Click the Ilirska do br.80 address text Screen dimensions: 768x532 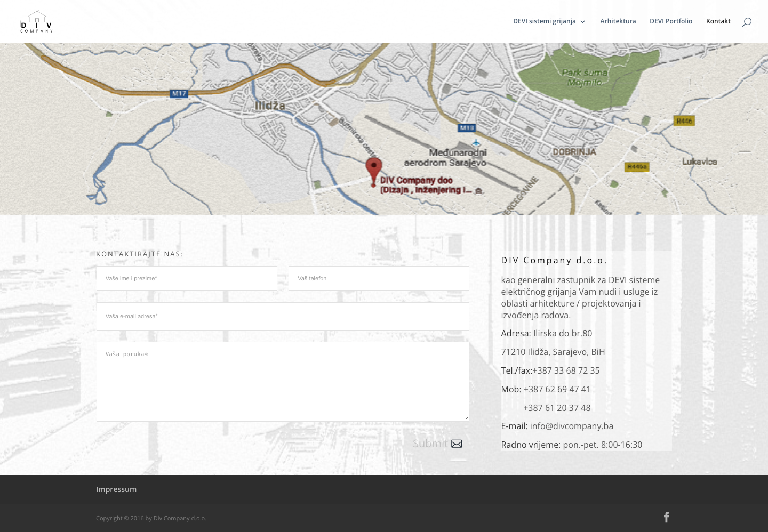563,333
